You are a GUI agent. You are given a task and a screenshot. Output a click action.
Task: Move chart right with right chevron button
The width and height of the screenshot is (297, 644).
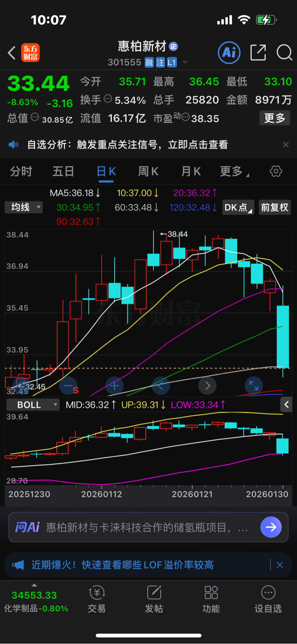tap(207, 386)
